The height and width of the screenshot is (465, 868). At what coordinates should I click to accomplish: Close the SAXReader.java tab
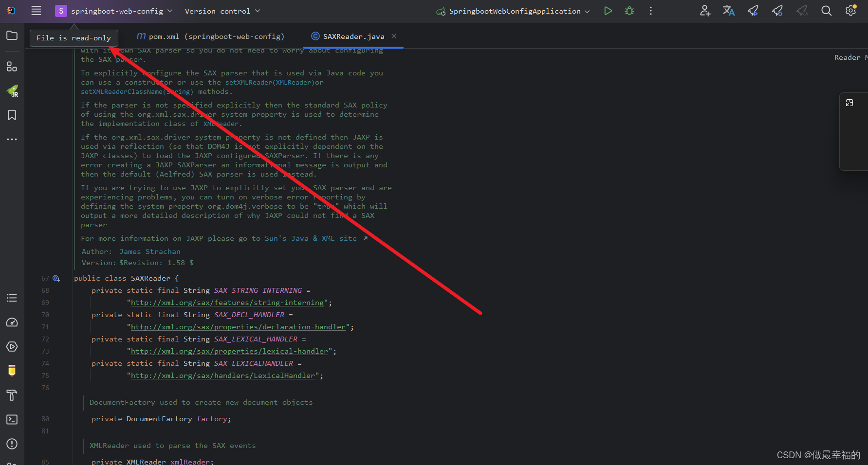pos(394,36)
